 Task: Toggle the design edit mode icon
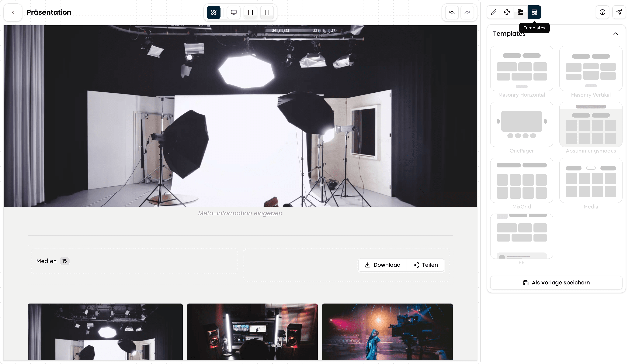[x=214, y=12]
